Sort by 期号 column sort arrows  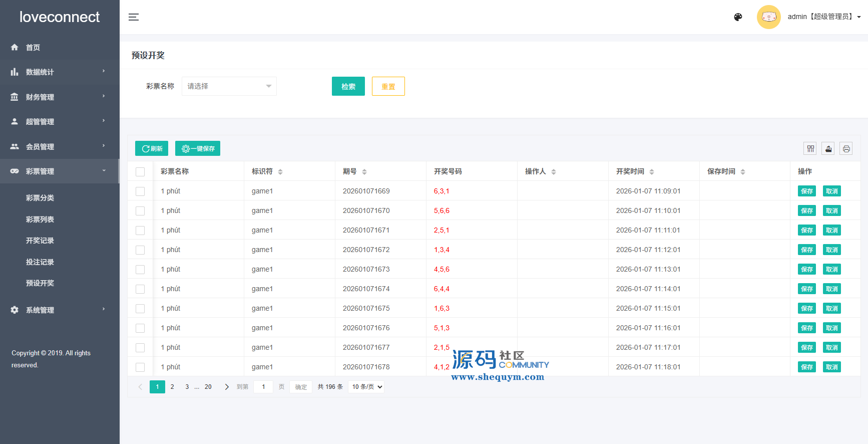364,172
